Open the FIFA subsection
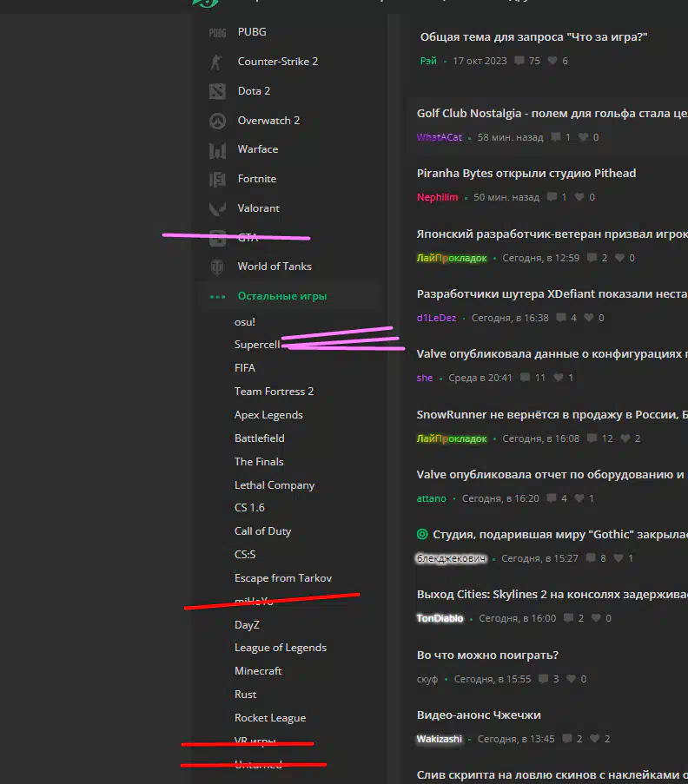The image size is (688, 784). pyautogui.click(x=245, y=368)
